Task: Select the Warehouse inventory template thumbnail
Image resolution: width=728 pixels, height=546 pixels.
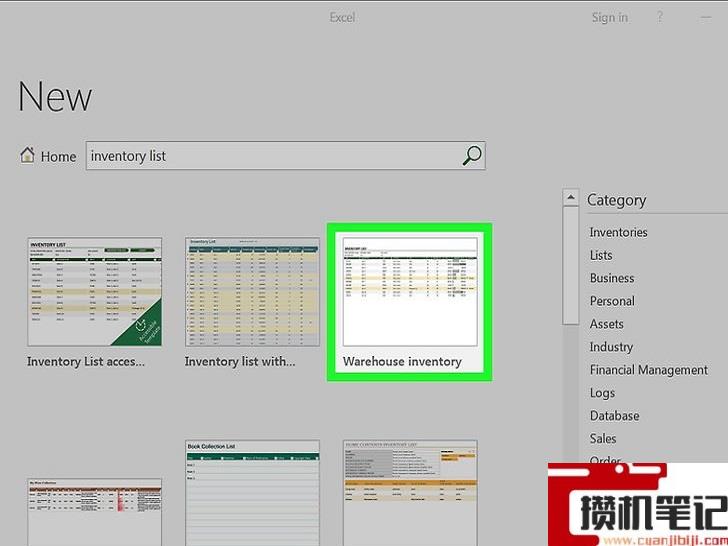Action: pos(410,292)
